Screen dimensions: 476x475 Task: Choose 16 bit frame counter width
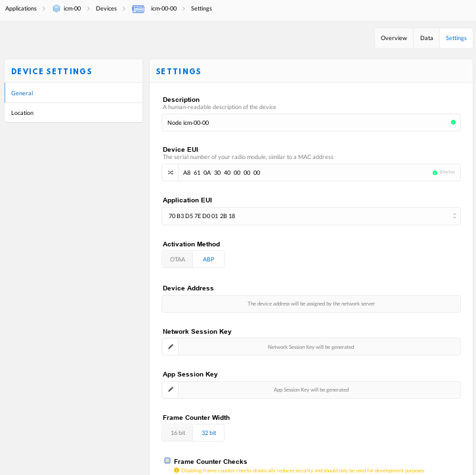(x=178, y=433)
